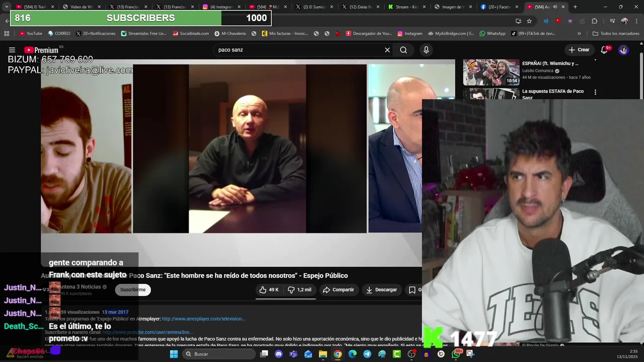Open WhatsApp from the taskbar

pyautogui.click(x=456, y=354)
